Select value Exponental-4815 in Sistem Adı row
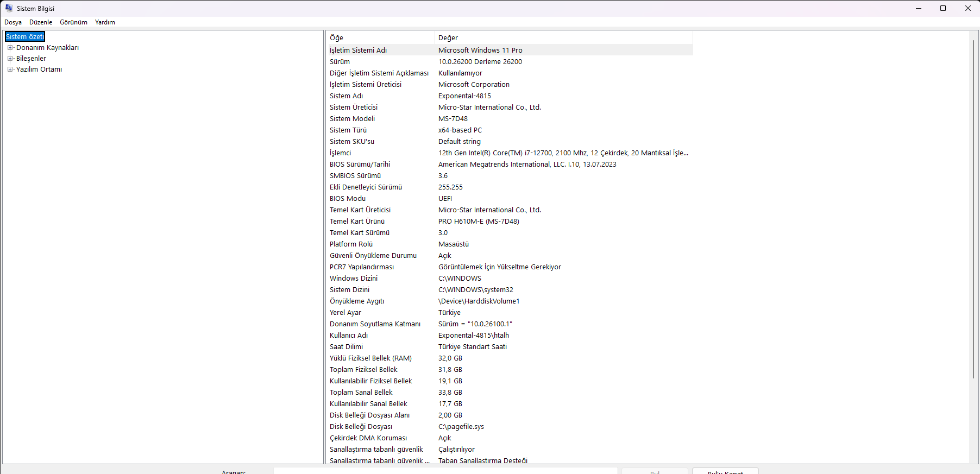 coord(464,96)
